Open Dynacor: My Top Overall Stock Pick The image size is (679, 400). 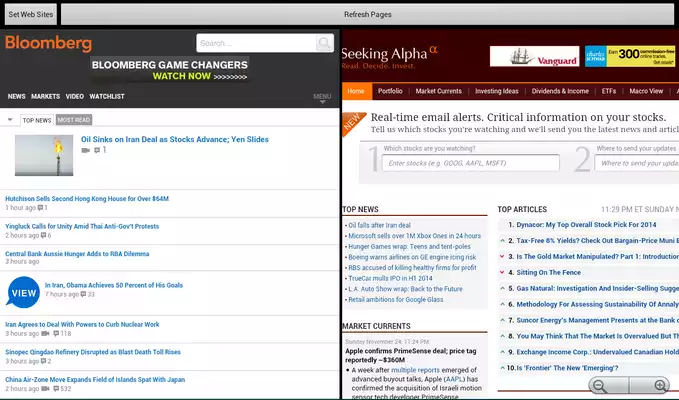pyautogui.click(x=586, y=225)
